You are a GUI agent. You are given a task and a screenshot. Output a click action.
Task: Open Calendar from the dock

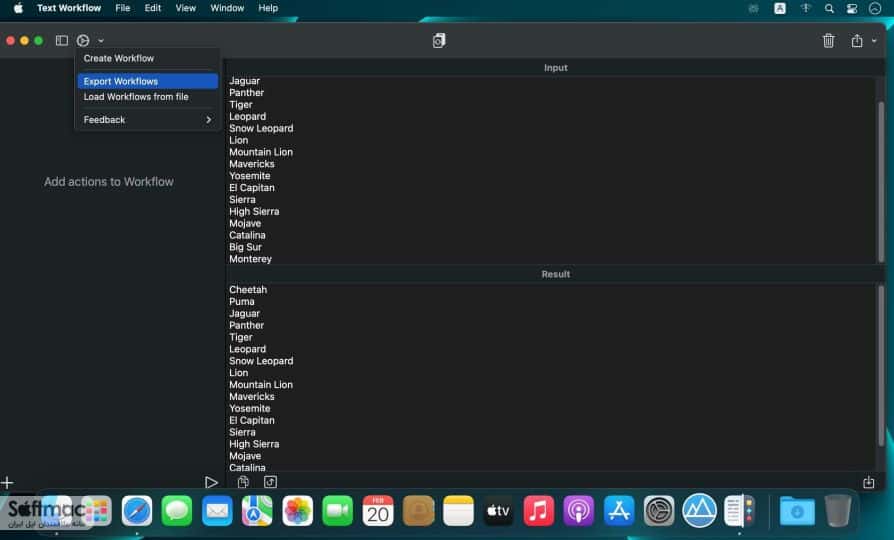pos(378,510)
